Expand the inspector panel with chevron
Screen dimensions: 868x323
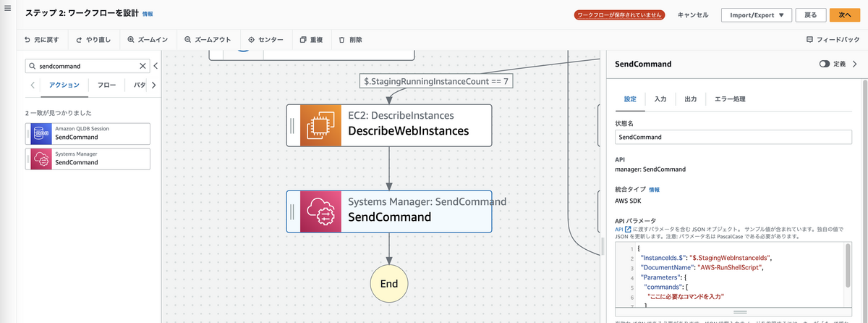pos(855,64)
